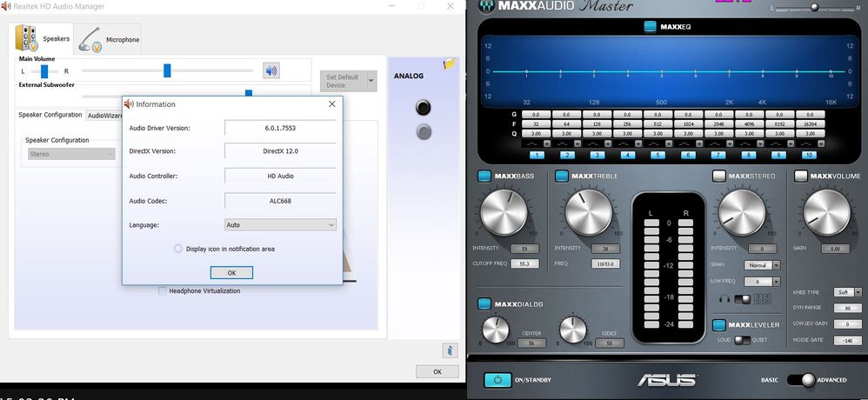
Task: Select EQ band button 8 in MaxxEQ
Action: (749, 156)
